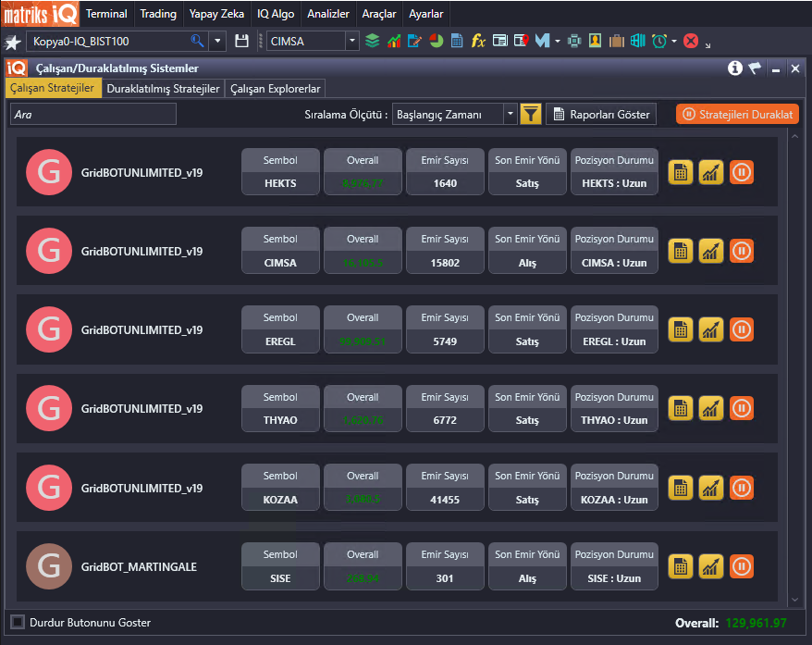Click the matriks IQ logo
The width and height of the screenshot is (812, 645).
41,14
